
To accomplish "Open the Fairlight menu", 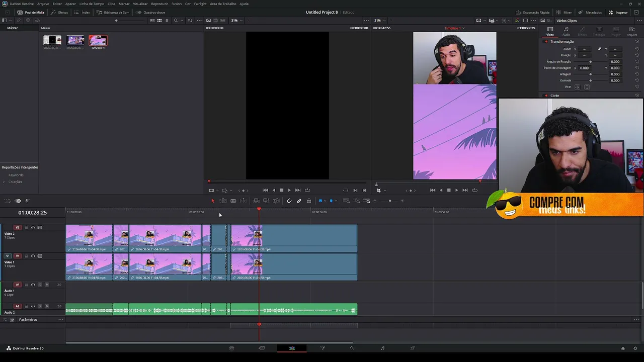I will click(200, 4).
